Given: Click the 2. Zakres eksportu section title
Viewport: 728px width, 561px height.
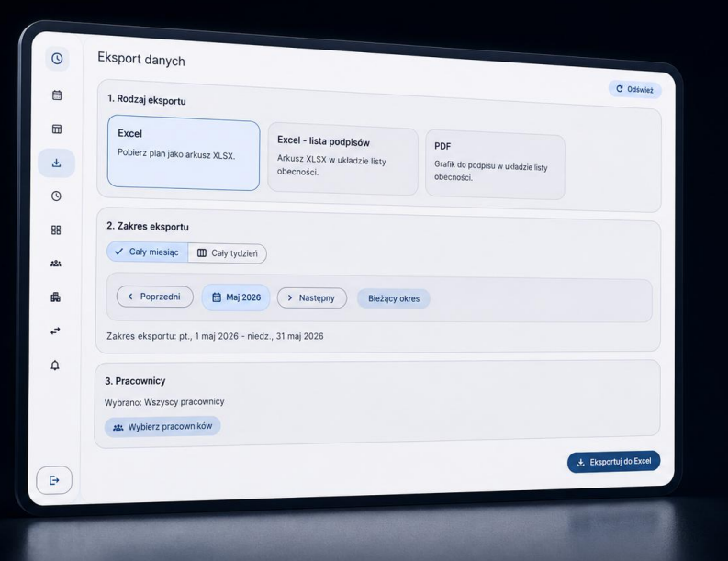Looking at the screenshot, I should (148, 226).
